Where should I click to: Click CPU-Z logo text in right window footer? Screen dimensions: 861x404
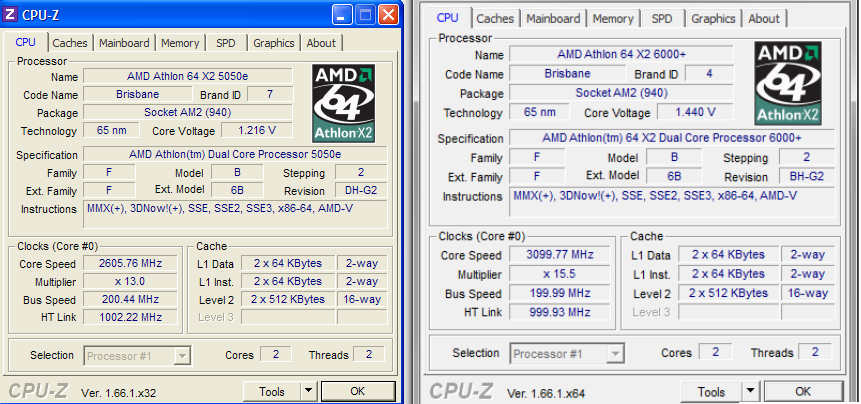(x=461, y=391)
